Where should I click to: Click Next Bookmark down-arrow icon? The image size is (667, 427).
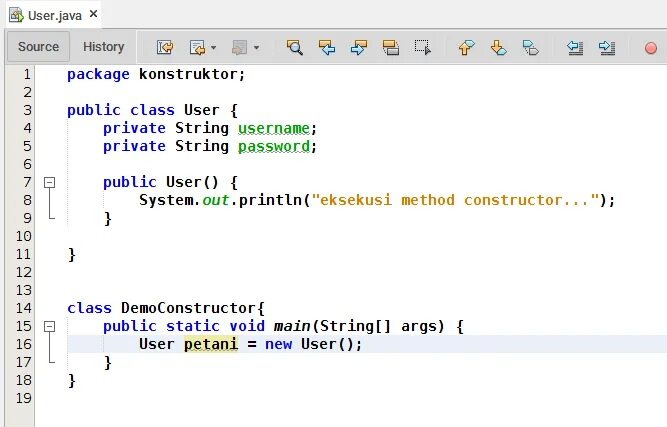[x=499, y=47]
